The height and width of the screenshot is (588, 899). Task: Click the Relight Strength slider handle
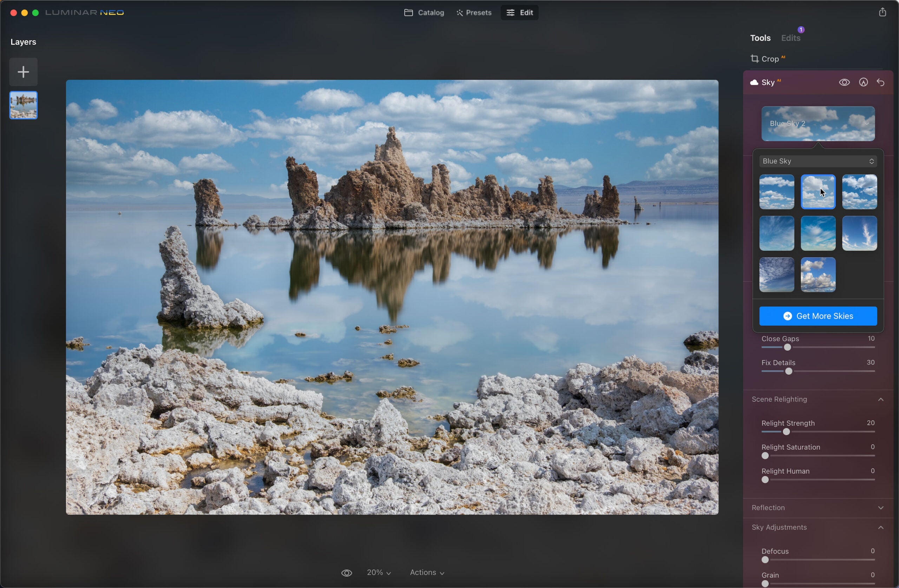(786, 432)
